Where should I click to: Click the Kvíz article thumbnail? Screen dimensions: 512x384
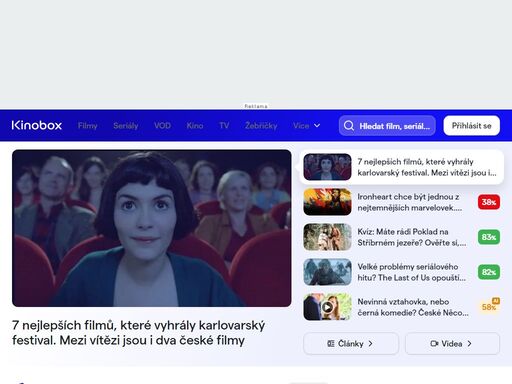[327, 237]
